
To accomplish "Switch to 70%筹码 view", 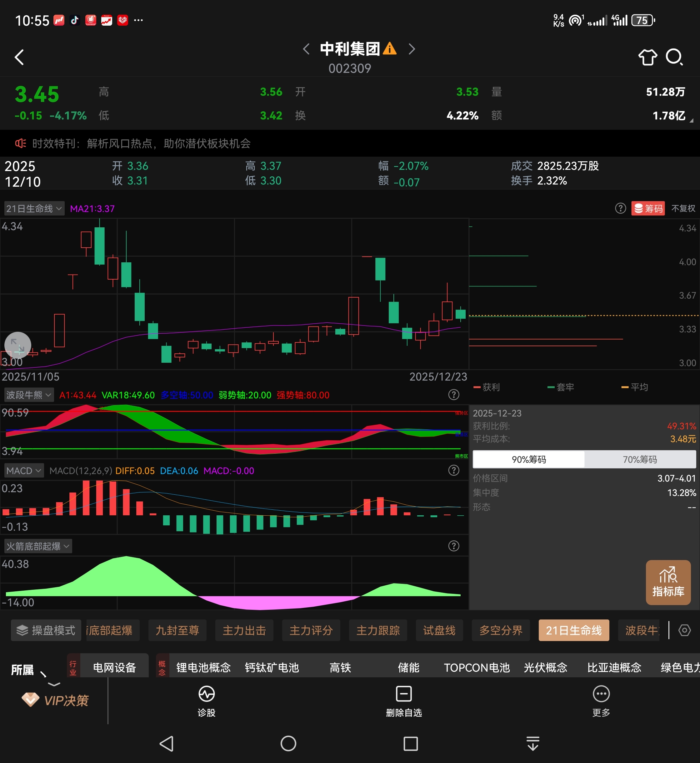I will (x=640, y=459).
